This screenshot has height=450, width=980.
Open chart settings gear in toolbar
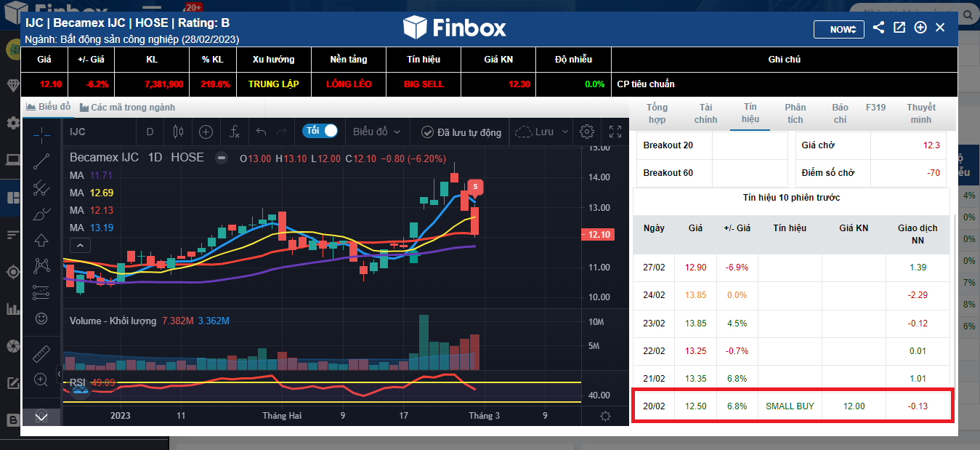[587, 132]
